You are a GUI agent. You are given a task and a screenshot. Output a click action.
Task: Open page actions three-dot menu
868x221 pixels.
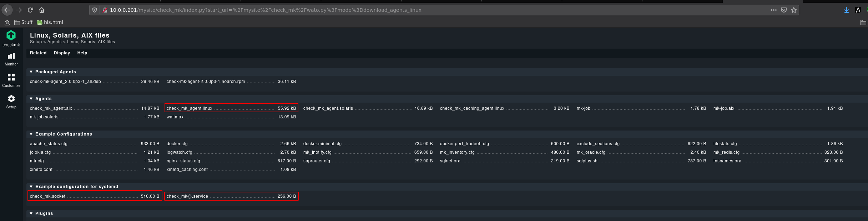point(773,10)
